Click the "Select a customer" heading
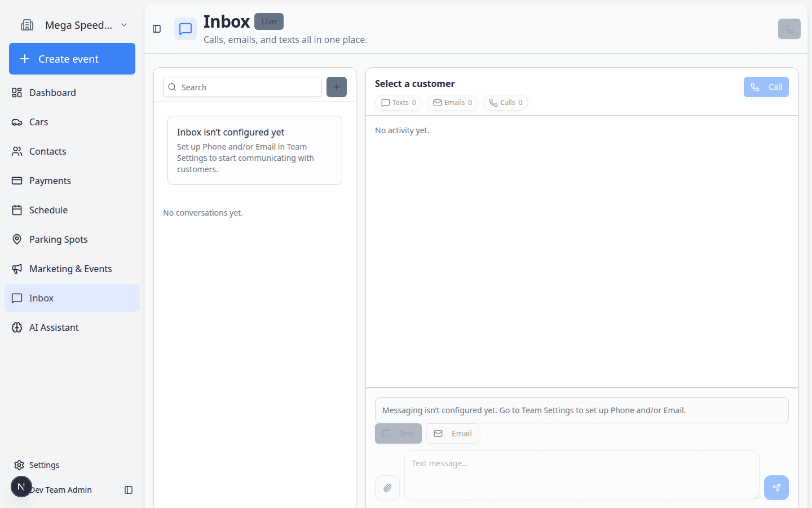 (x=415, y=84)
